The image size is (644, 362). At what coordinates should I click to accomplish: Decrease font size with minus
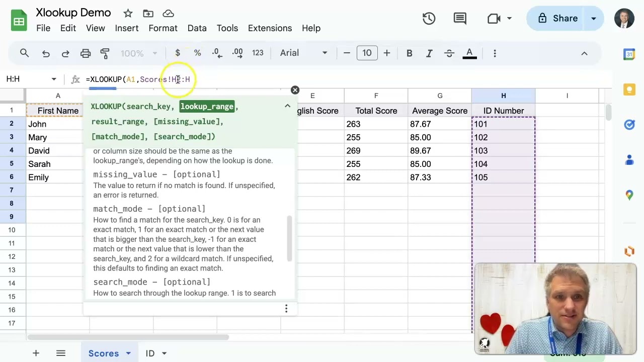pyautogui.click(x=347, y=53)
